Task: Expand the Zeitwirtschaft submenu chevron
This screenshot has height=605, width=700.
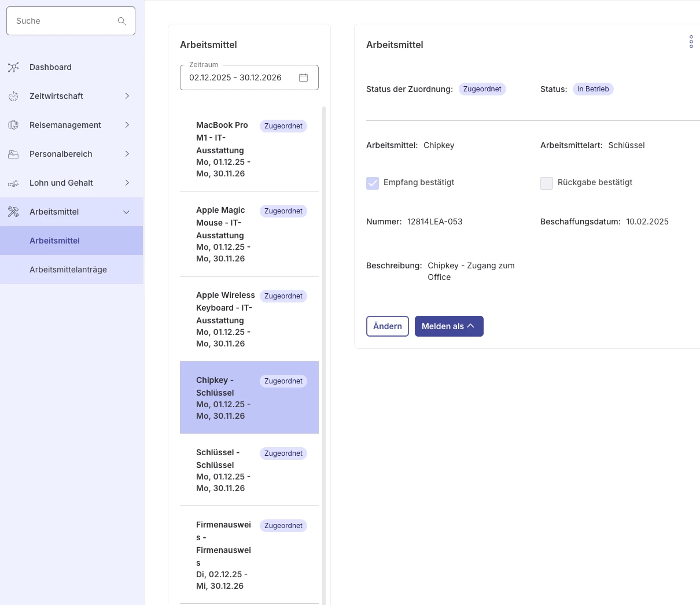Action: click(x=127, y=96)
